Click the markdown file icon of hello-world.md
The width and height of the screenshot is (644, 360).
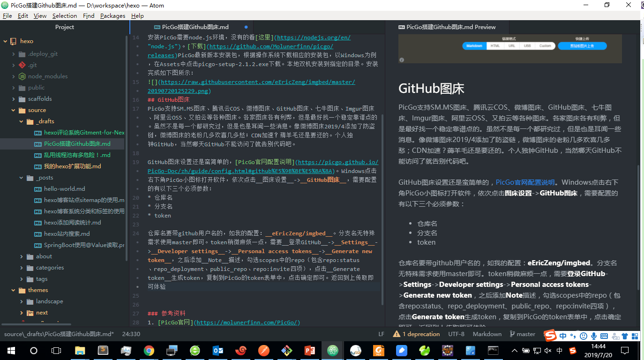pyautogui.click(x=39, y=189)
